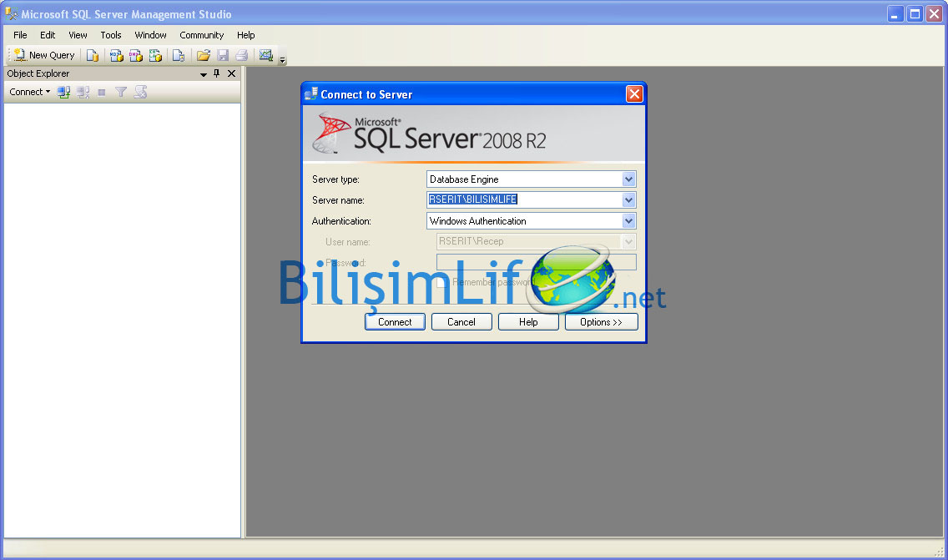
Task: Click the Management Studio title bar icon
Action: pyautogui.click(x=11, y=13)
